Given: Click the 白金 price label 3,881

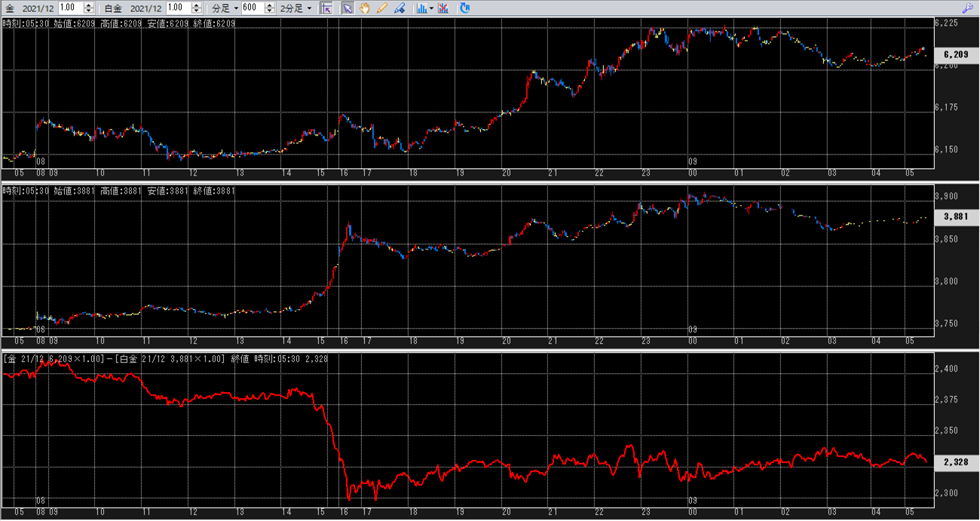Looking at the screenshot, I should point(955,217).
